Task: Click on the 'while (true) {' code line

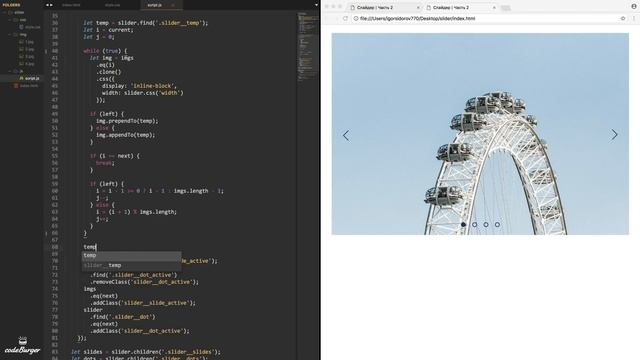Action: [105, 51]
